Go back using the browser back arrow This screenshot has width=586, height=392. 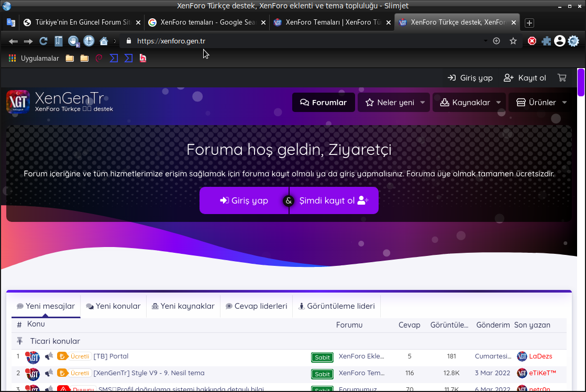click(x=13, y=41)
